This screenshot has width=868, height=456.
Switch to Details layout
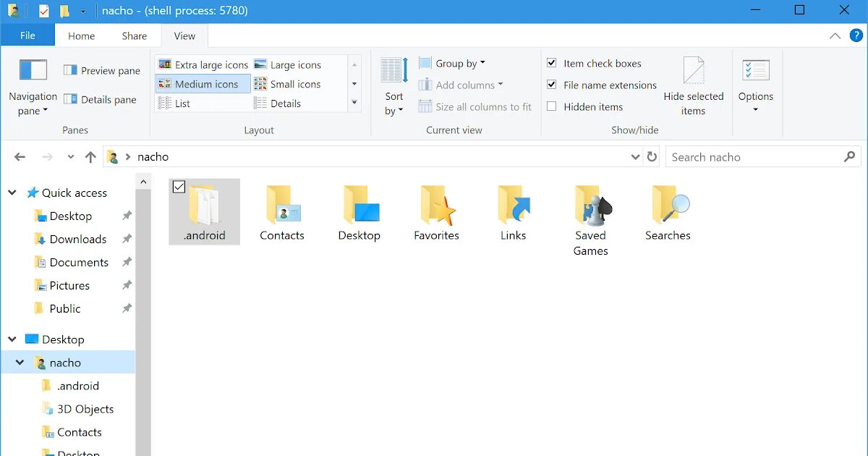coord(278,104)
